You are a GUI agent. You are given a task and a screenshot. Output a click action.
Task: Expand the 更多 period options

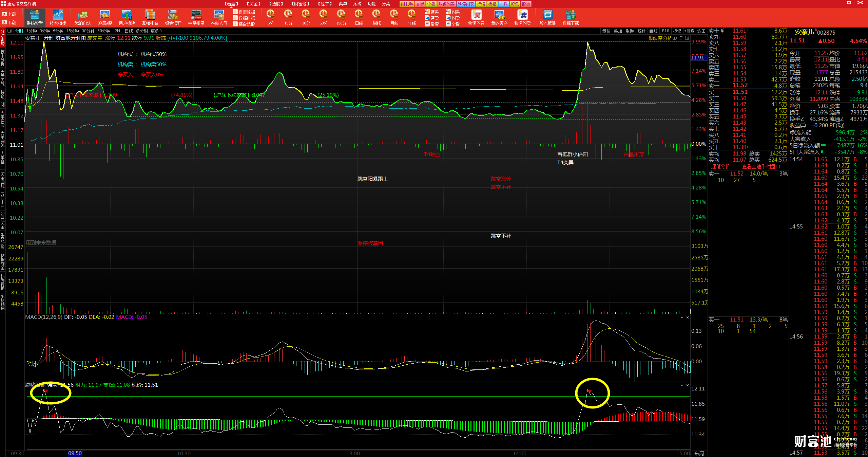pyautogui.click(x=156, y=31)
